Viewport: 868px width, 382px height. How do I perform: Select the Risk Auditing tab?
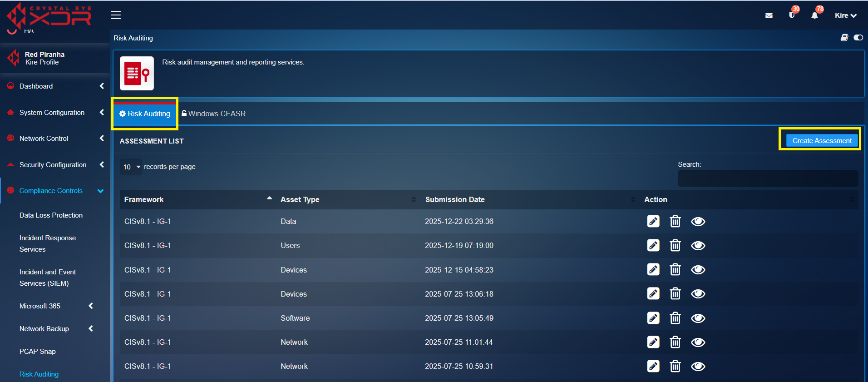(x=145, y=114)
